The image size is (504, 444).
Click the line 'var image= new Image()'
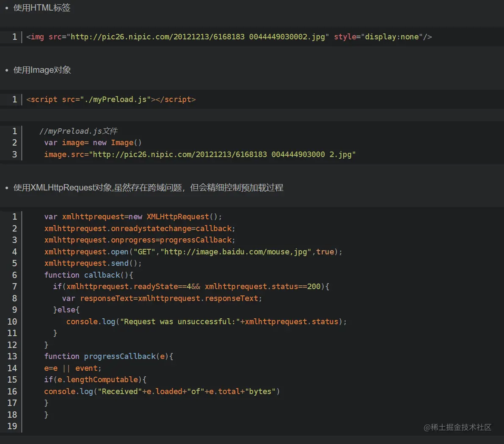click(x=93, y=143)
